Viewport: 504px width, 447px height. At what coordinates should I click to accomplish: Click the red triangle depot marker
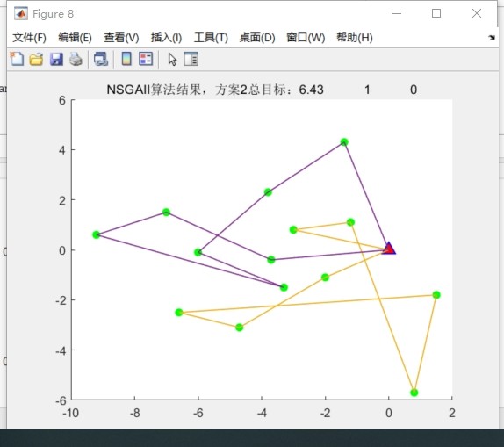point(389,249)
